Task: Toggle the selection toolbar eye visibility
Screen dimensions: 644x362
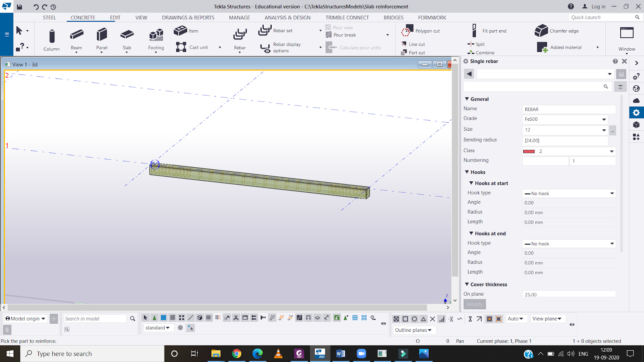Action: point(384,323)
